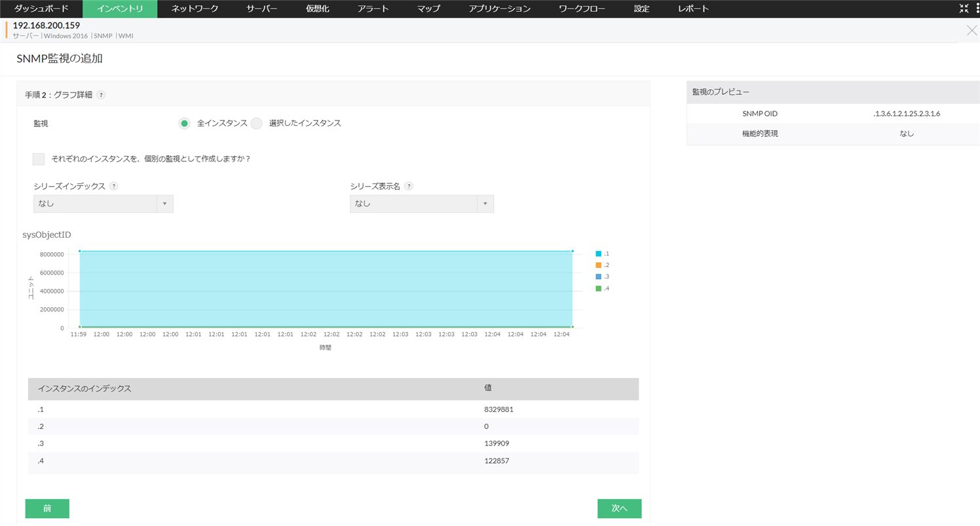
Task: Toggle the .1 series legend marker
Action: (x=598, y=254)
